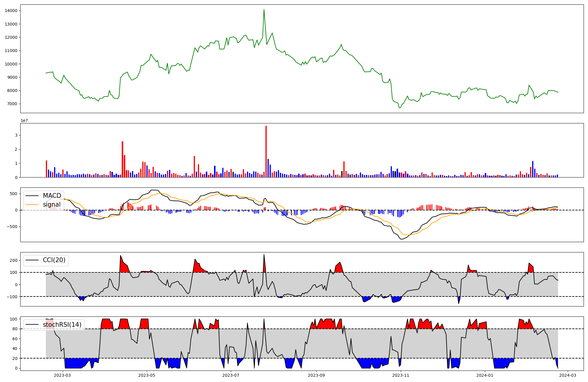Click the stochRSI(14) legend label
Screen dimensions: 588x382
click(x=62, y=325)
